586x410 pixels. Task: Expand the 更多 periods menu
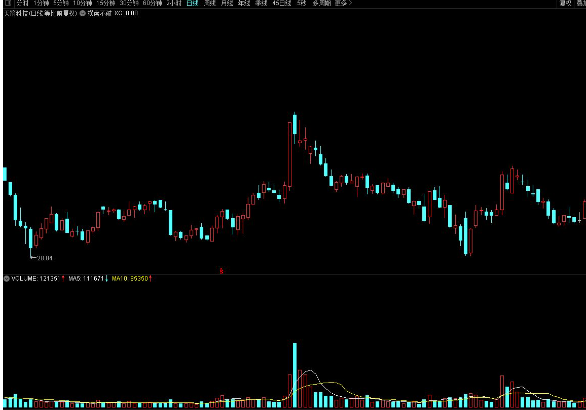(343, 3)
